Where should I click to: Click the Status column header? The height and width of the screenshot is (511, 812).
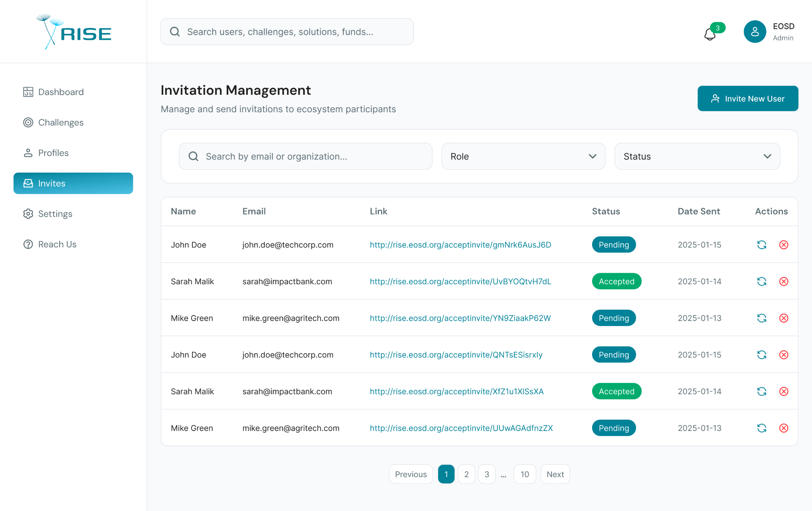pyautogui.click(x=606, y=211)
